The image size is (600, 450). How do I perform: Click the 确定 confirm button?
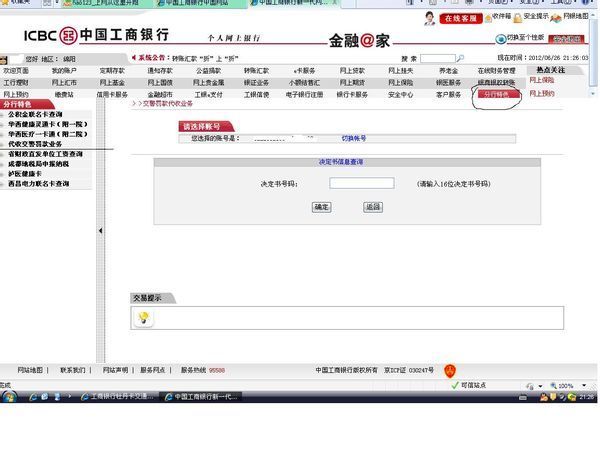point(321,207)
